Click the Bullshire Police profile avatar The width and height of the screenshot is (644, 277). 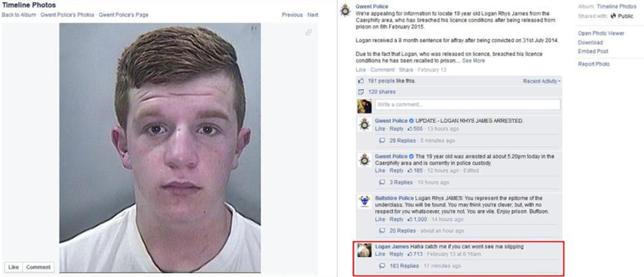click(x=364, y=201)
